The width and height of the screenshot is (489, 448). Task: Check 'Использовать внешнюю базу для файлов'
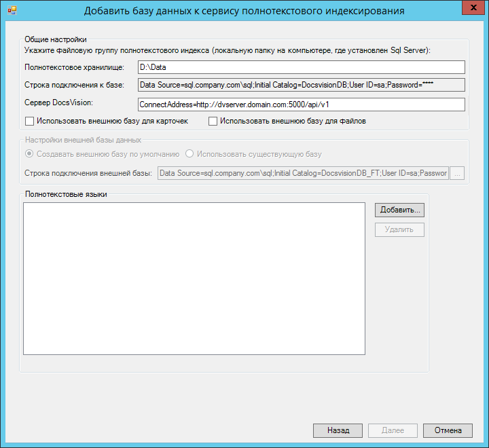213,122
